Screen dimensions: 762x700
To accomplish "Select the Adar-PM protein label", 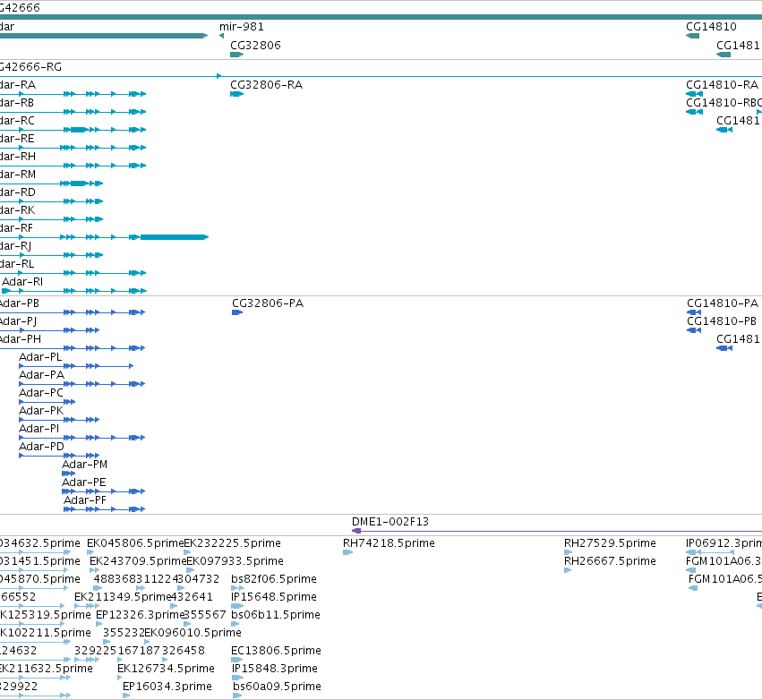I will [84, 465].
